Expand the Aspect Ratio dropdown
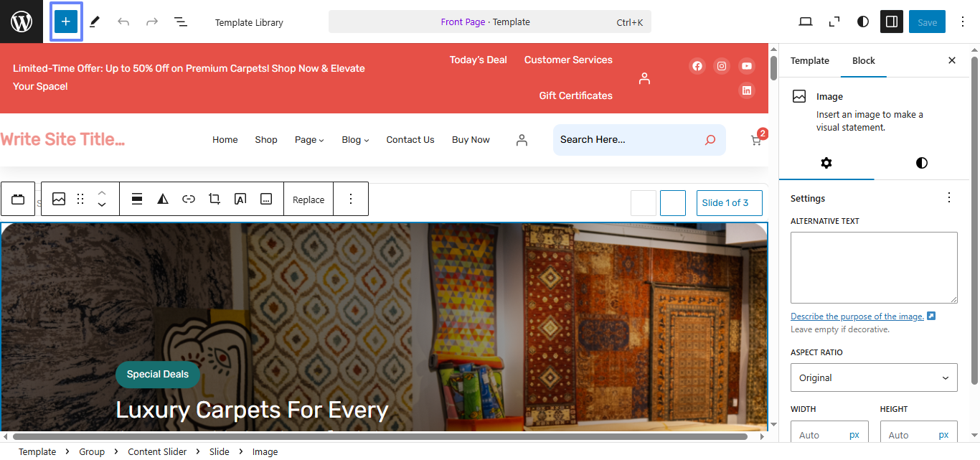The image size is (980, 460). (x=874, y=377)
